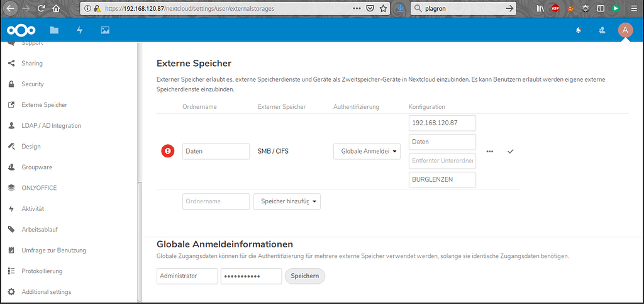Open the Files app folder icon

[54, 30]
